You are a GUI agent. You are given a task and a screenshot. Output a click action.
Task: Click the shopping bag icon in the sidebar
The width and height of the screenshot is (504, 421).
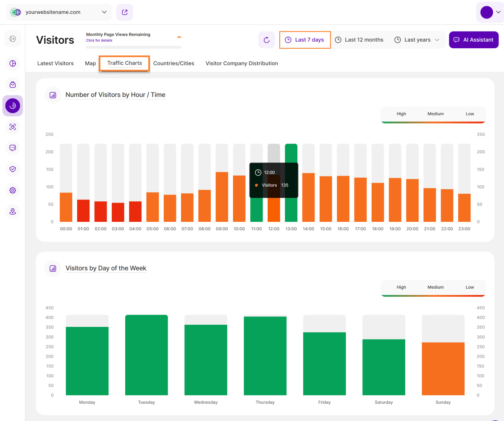(x=13, y=84)
